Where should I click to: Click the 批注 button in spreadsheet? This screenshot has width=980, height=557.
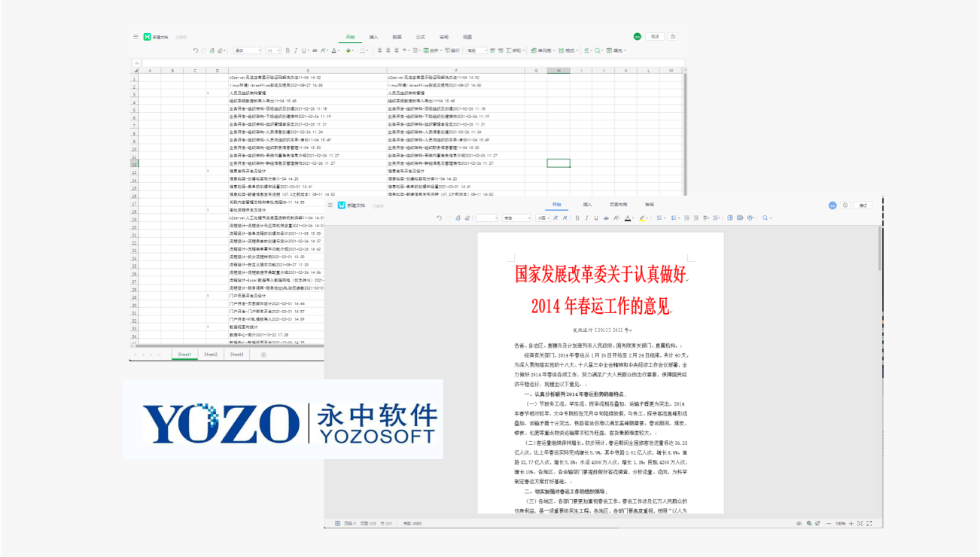click(x=655, y=36)
